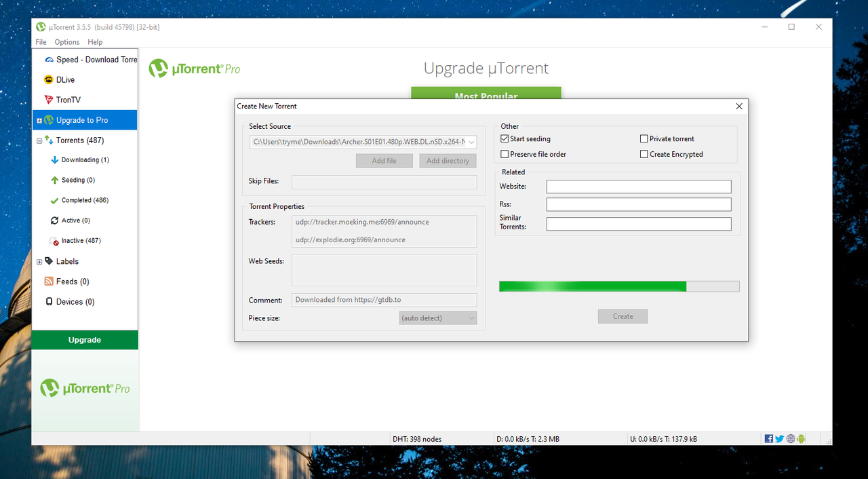Click the µTorrent title bar app icon

point(41,27)
